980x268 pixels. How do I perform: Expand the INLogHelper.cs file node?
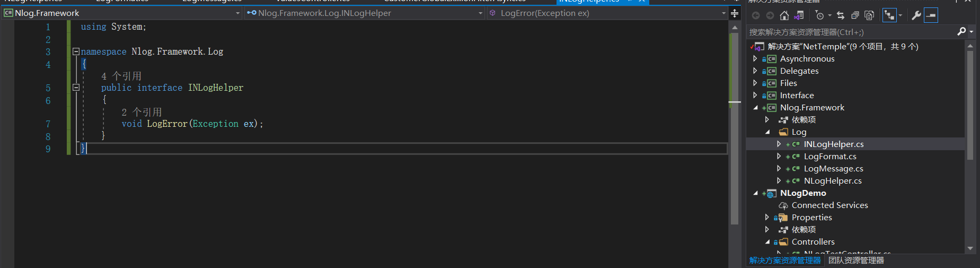point(779,144)
